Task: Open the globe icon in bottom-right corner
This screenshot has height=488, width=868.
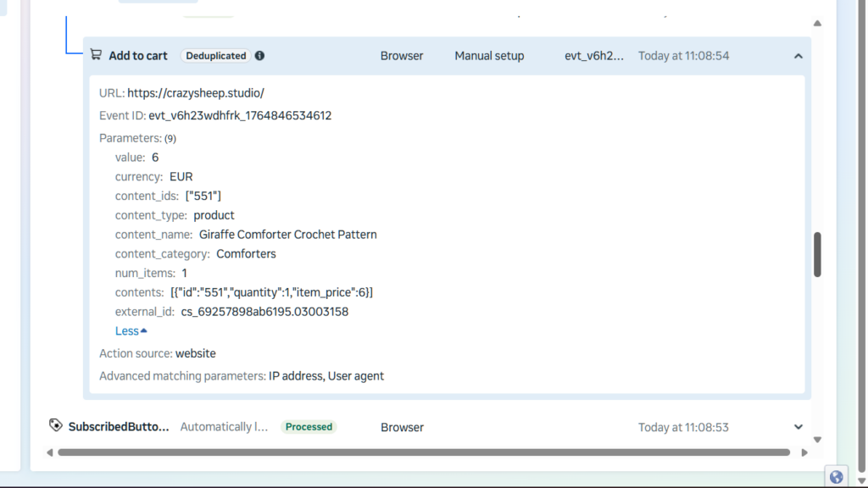Action: pyautogui.click(x=837, y=477)
